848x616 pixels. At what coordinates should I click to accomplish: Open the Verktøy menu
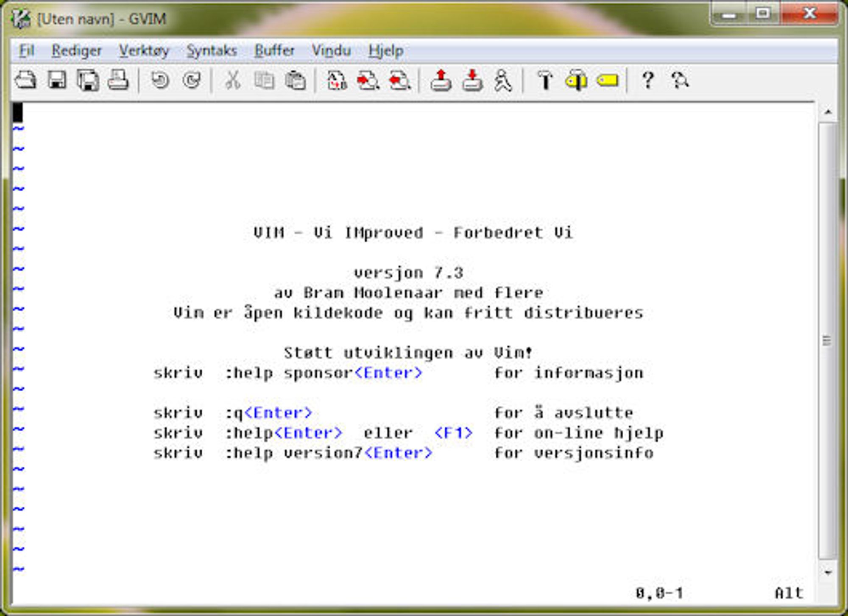[x=144, y=51]
